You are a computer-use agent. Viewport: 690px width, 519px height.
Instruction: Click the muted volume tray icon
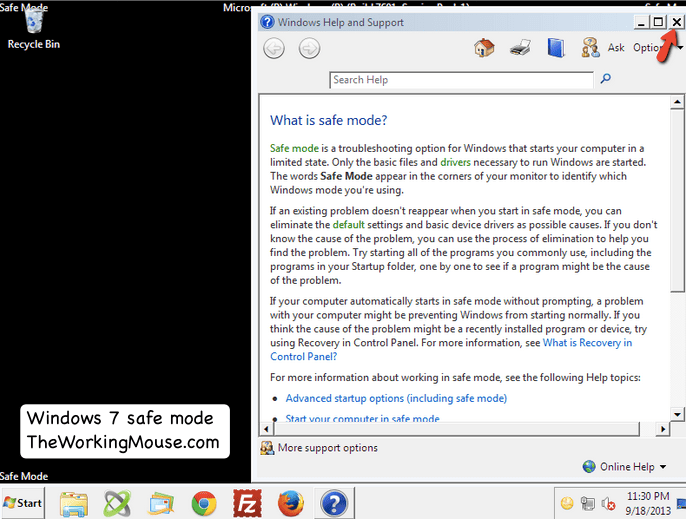(x=608, y=504)
